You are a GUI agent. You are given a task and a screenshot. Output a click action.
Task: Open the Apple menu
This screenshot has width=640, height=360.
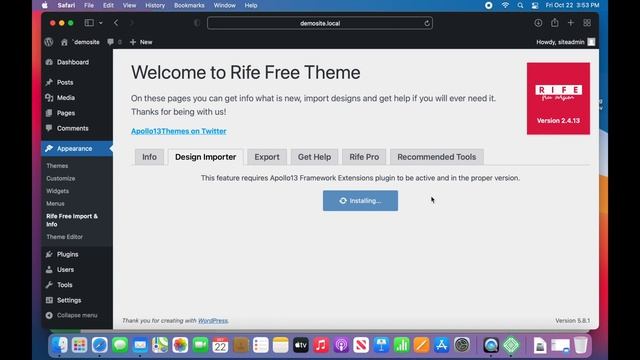44,5
